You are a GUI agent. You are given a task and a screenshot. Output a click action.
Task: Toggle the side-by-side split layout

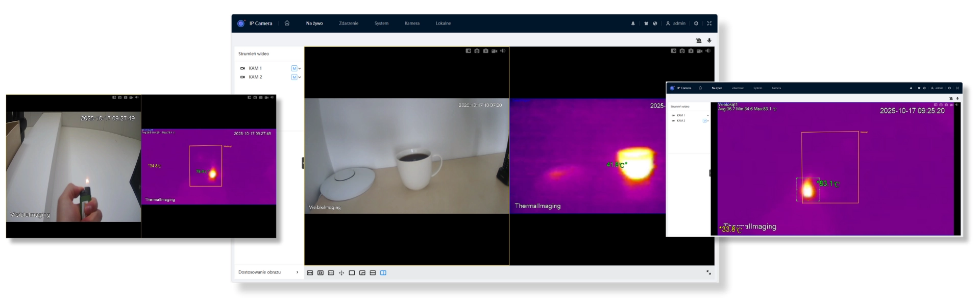383,273
